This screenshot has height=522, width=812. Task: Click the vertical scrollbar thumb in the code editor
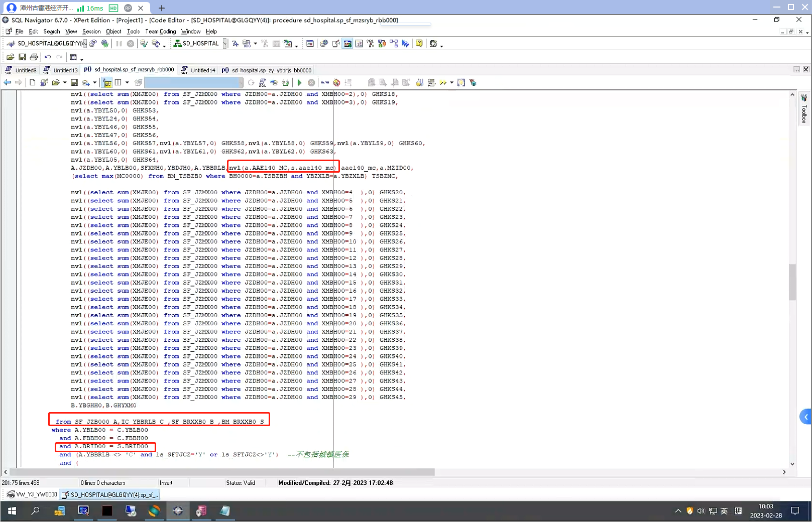point(792,282)
